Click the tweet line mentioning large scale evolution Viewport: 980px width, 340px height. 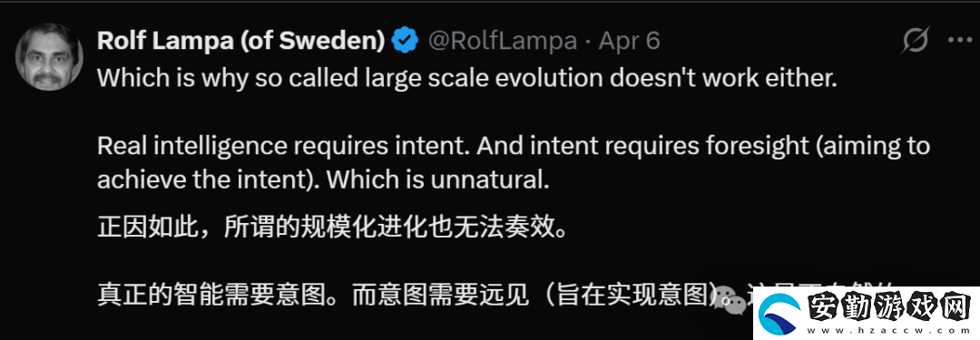(467, 78)
